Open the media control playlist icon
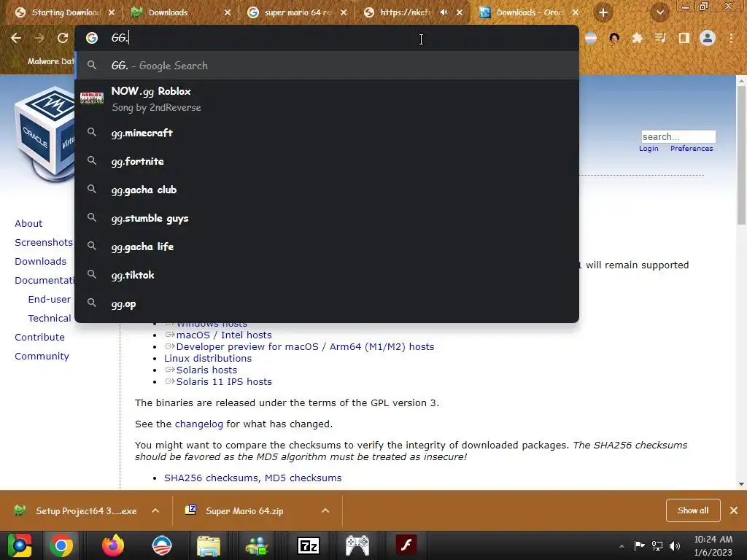The image size is (747, 560). tap(660, 38)
